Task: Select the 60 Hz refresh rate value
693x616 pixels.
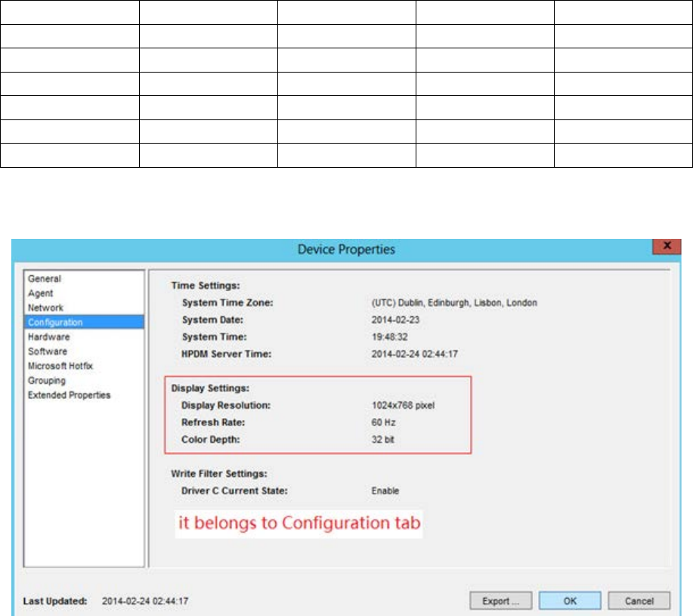Action: (384, 423)
